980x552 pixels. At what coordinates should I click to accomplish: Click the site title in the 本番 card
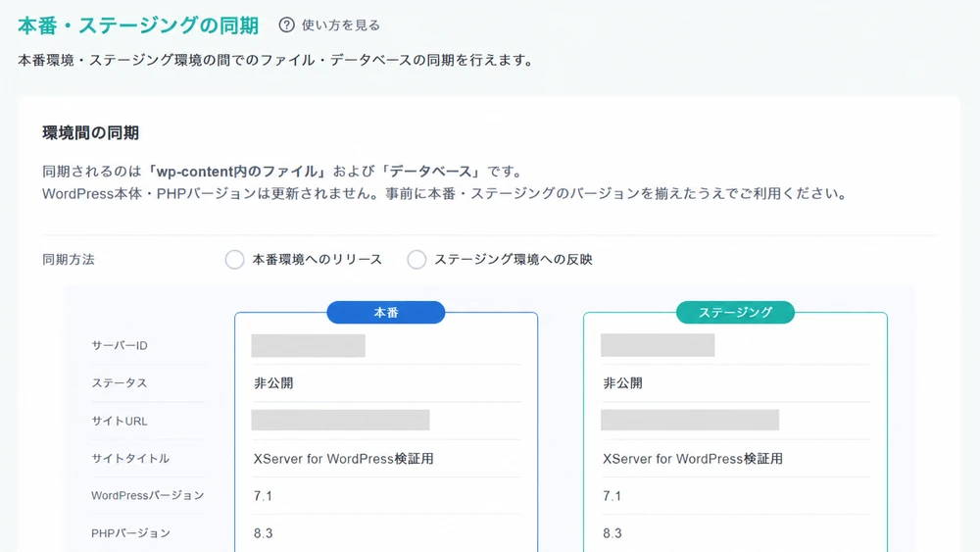343,459
